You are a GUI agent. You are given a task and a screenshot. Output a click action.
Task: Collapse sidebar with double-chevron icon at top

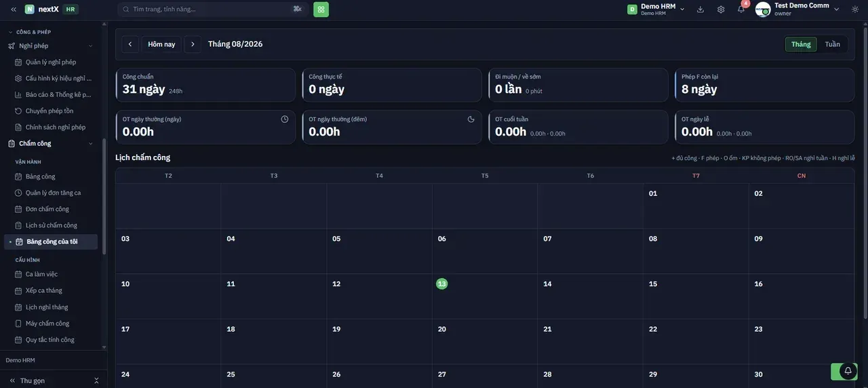(x=14, y=9)
